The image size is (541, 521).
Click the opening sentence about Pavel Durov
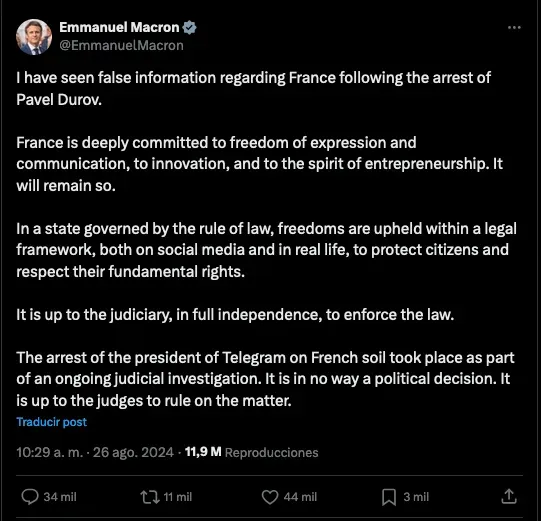tap(254, 89)
